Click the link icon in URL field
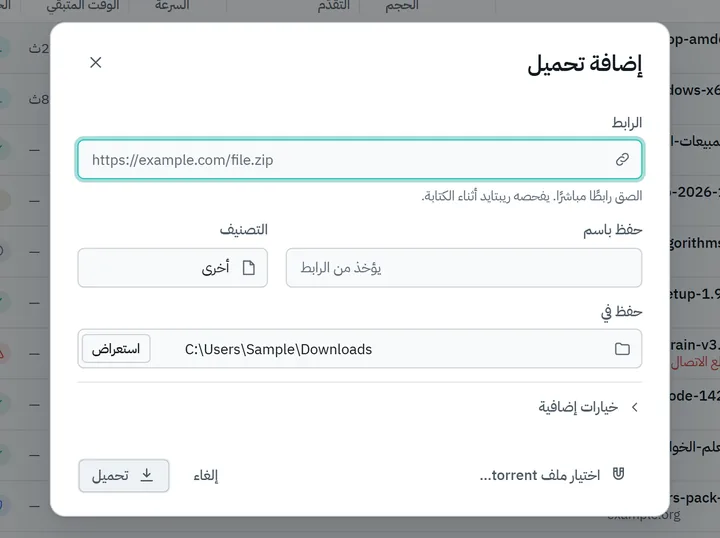The image size is (720, 538). [622, 159]
